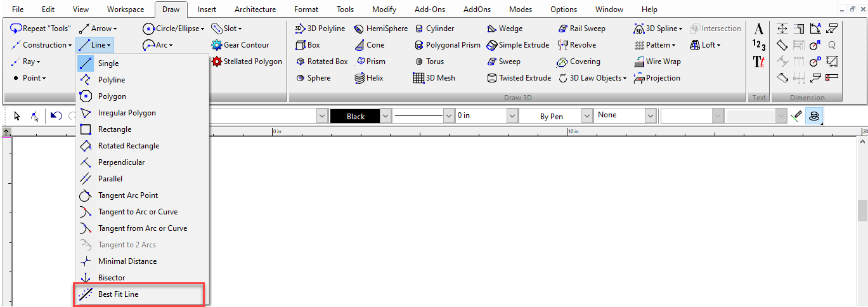Switch to the Architecture tab
The width and height of the screenshot is (868, 307).
pos(255,10)
